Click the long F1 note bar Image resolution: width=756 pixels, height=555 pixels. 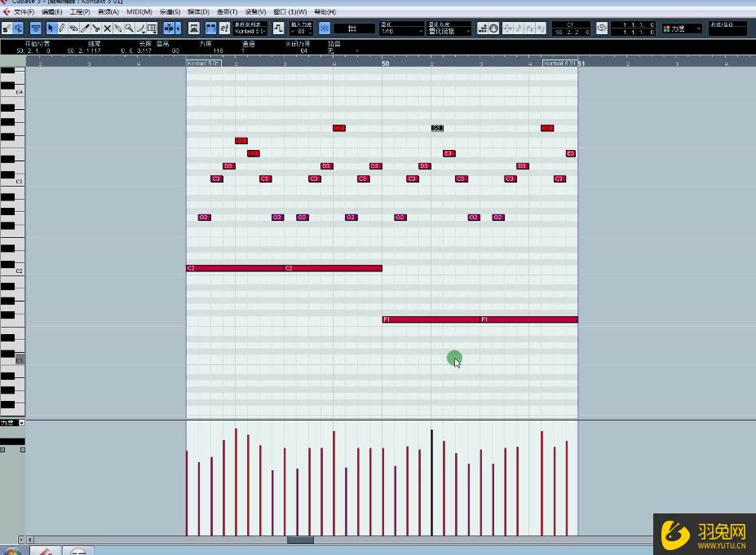431,319
